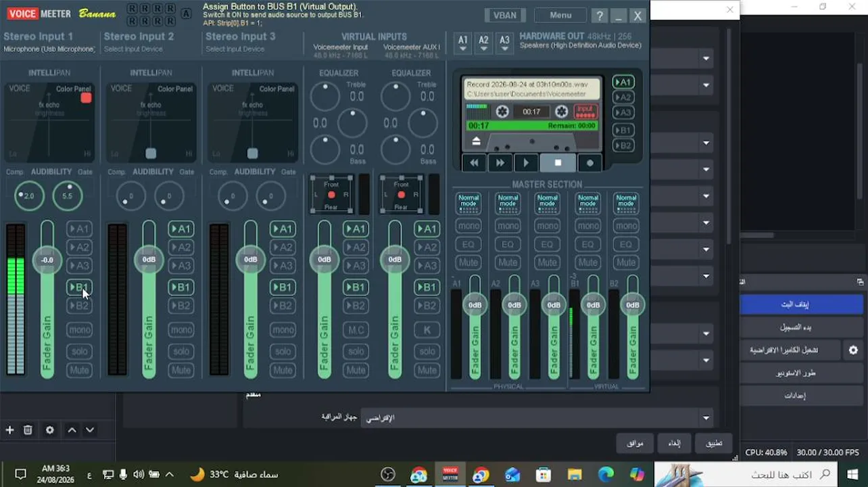The height and width of the screenshot is (487, 868).
Task: Click the Windows Start button
Action: (852, 474)
